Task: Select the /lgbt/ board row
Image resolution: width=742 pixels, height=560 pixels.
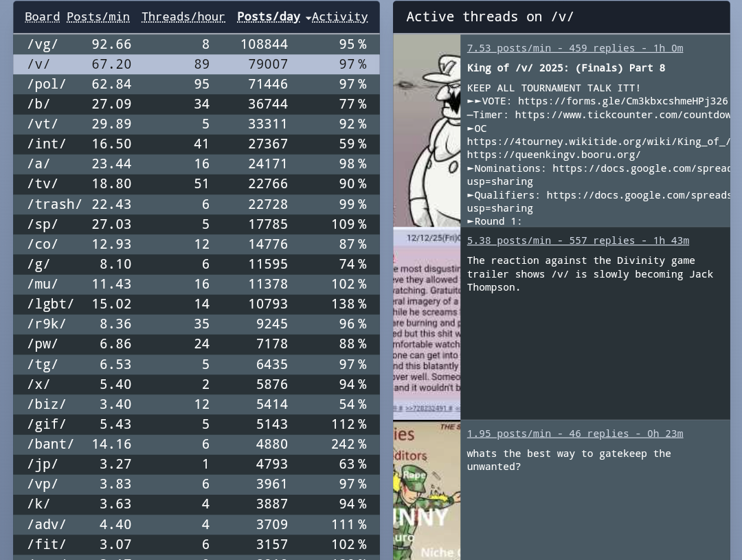Action: [x=196, y=304]
